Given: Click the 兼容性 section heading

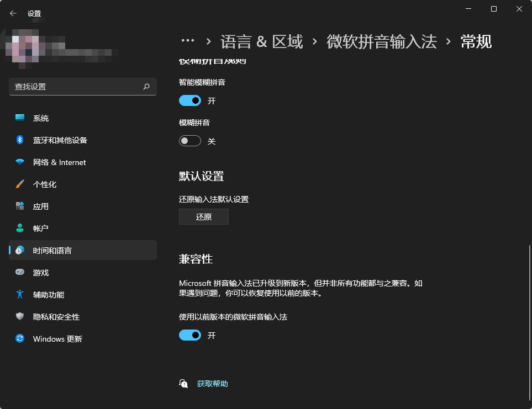Looking at the screenshot, I should pyautogui.click(x=196, y=259).
